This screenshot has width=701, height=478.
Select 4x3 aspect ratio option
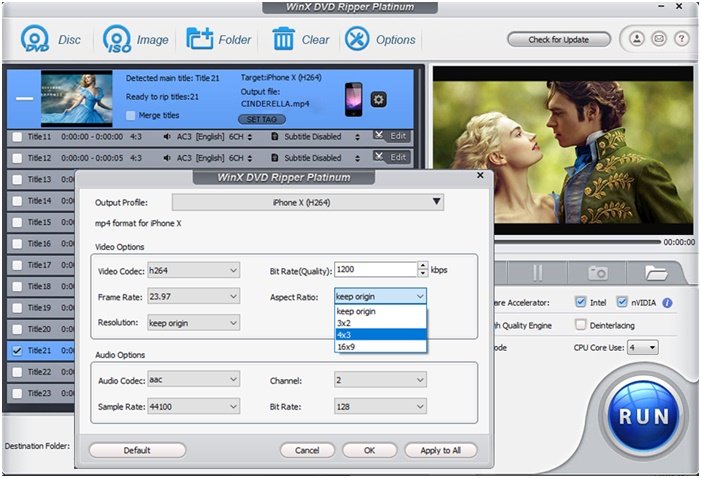(380, 334)
